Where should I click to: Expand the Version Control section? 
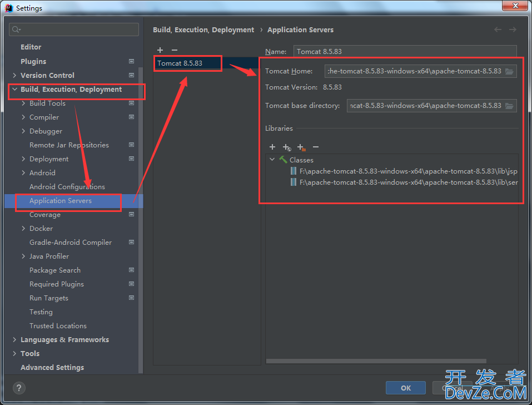tap(14, 75)
